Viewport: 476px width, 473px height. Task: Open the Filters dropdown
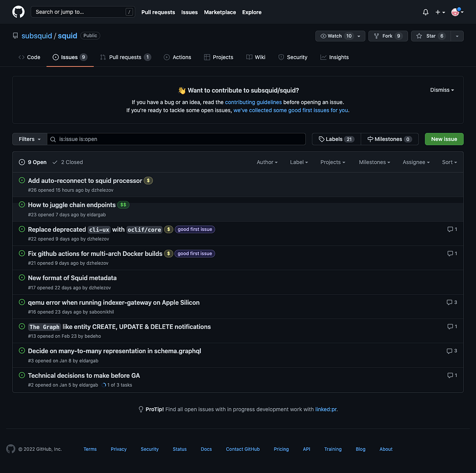click(x=30, y=139)
